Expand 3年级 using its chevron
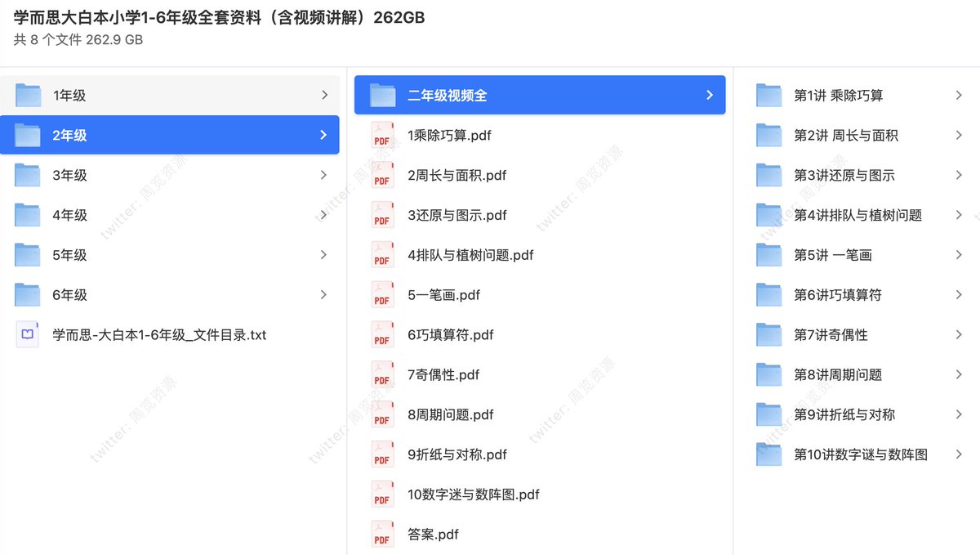Screen dimensions: 980x555 click(324, 176)
